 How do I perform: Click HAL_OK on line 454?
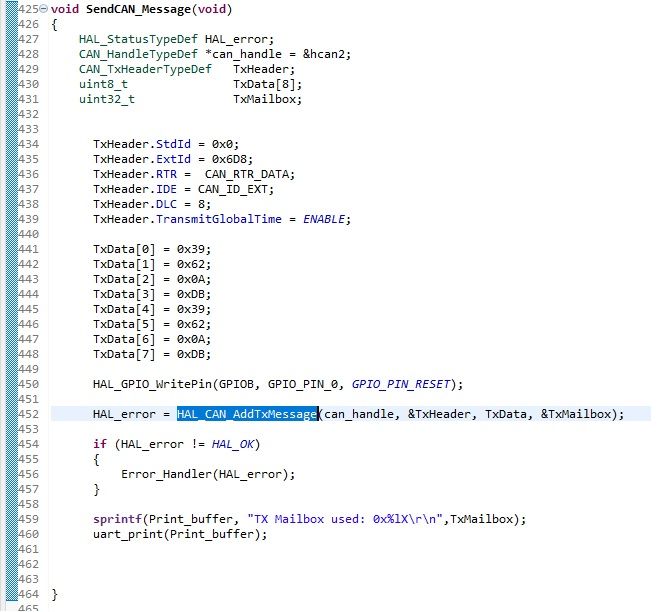(233, 444)
